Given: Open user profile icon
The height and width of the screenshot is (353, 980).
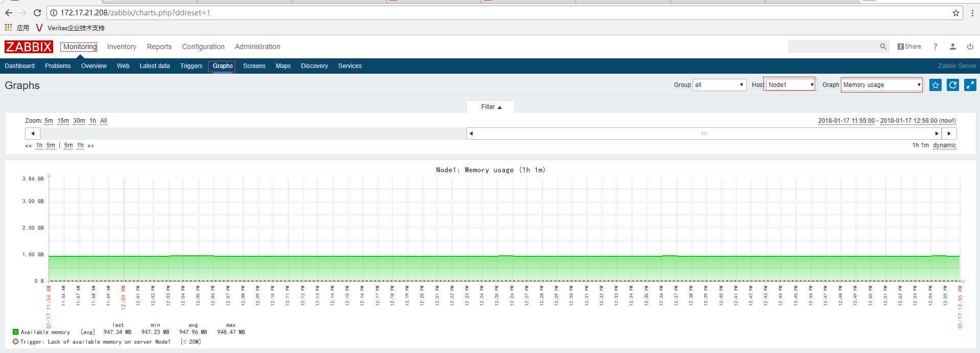Looking at the screenshot, I should [x=952, y=47].
